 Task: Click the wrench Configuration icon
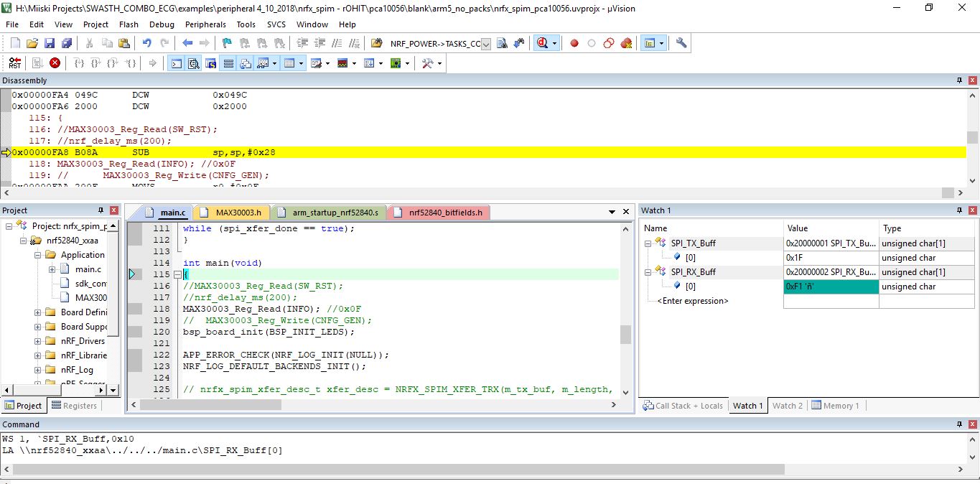click(x=681, y=43)
